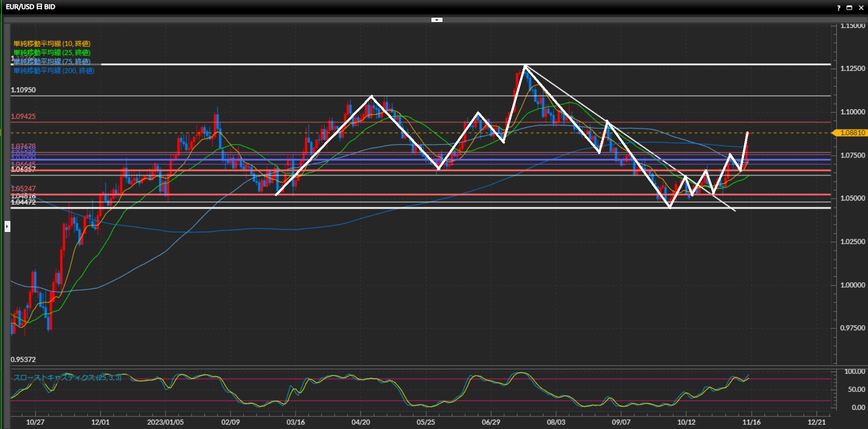Select the 単純移動平均線 (75, 終値) indicator label
Image resolution: width=868 pixels, height=429 pixels.
[x=52, y=61]
